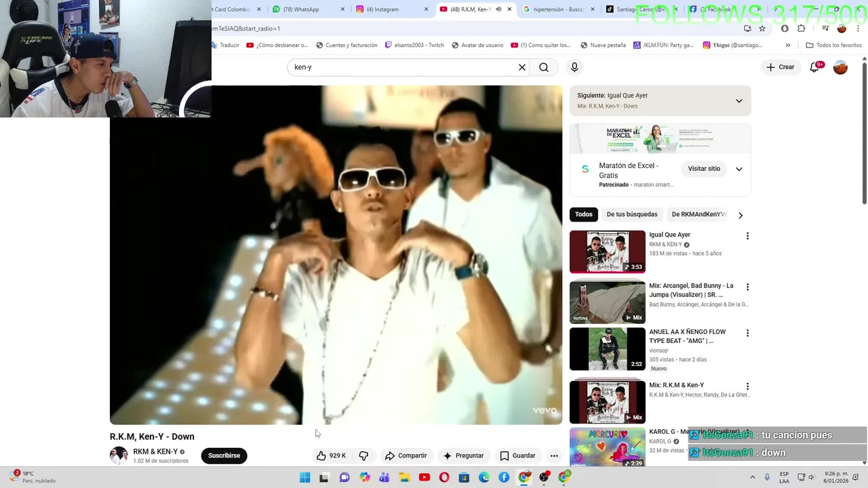The image size is (868, 488).
Task: Open YouTube notifications bell
Action: (815, 67)
